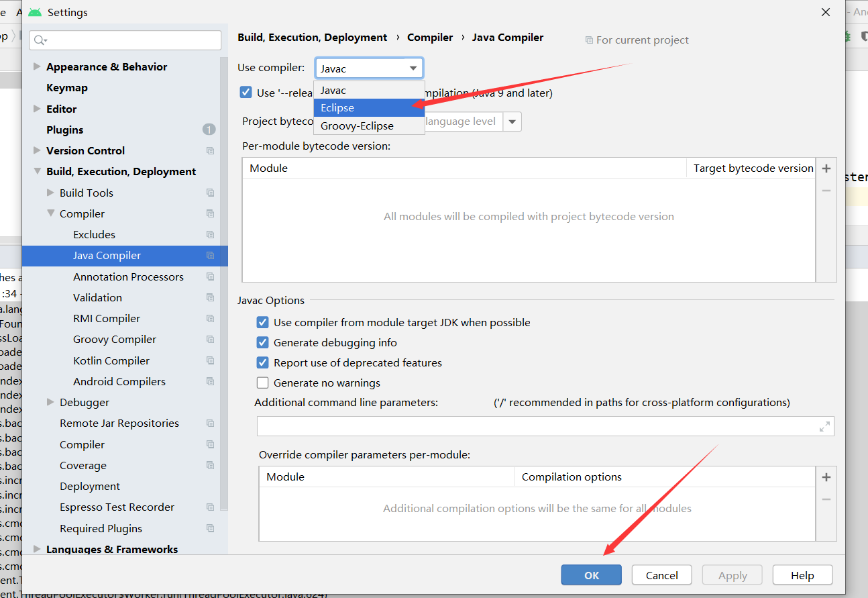Open the project bytecode version dropdown arrow
Image resolution: width=868 pixels, height=598 pixels.
click(512, 121)
